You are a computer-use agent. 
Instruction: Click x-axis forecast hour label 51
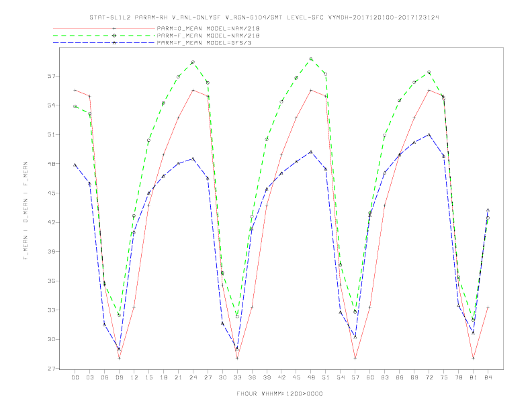326,377
